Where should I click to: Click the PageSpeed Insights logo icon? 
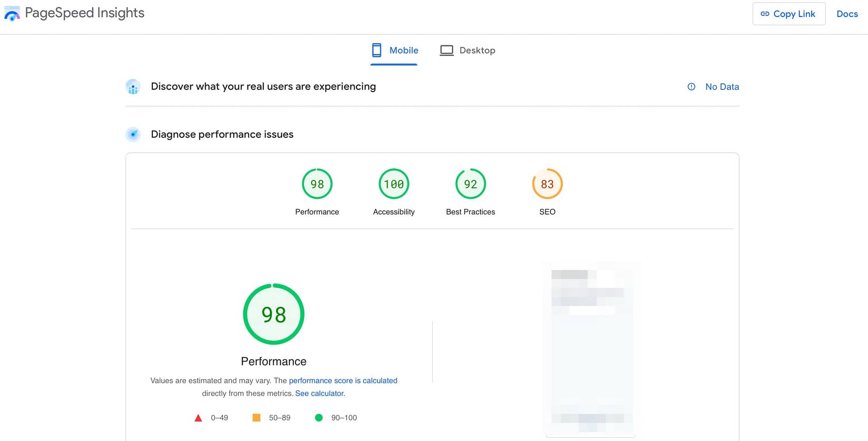pos(12,14)
